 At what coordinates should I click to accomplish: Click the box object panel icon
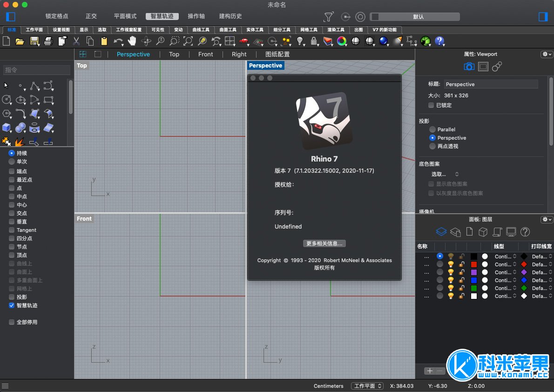[483, 232]
